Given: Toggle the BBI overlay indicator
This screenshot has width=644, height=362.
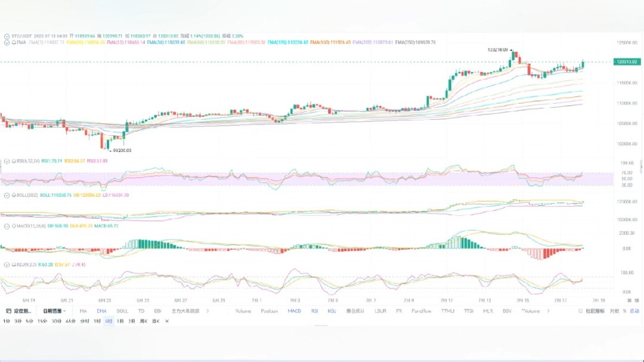Looking at the screenshot, I should click(x=157, y=311).
